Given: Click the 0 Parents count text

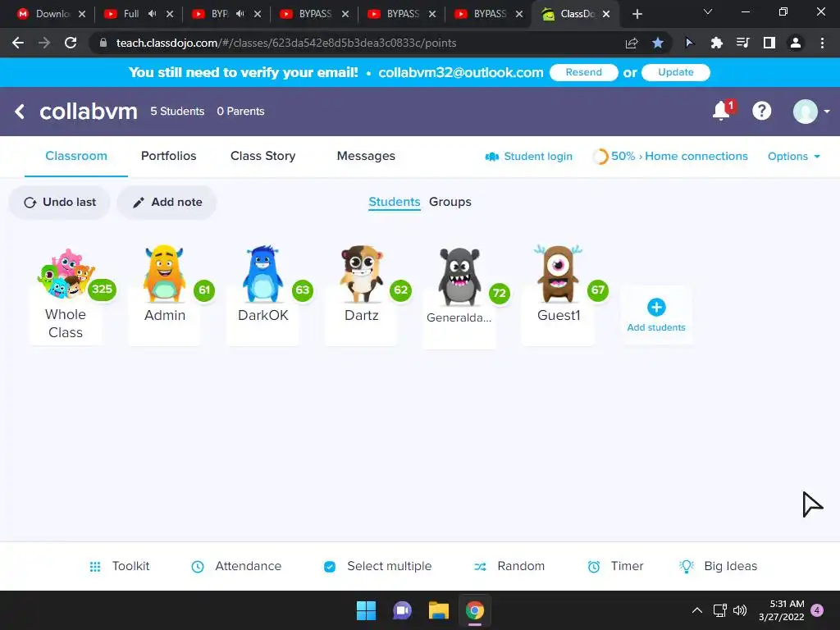Looking at the screenshot, I should (240, 112).
